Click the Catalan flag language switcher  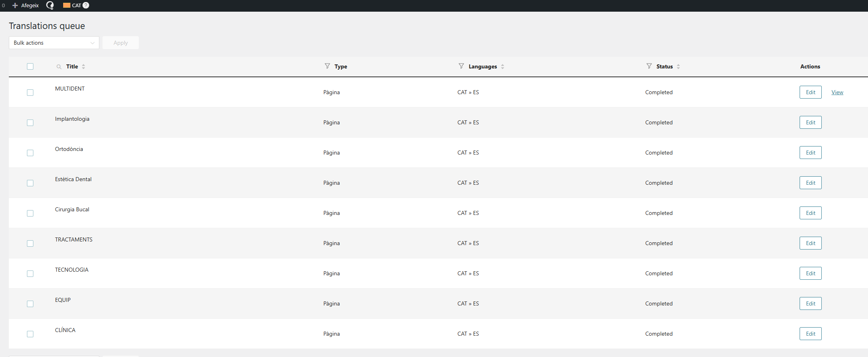tap(67, 5)
